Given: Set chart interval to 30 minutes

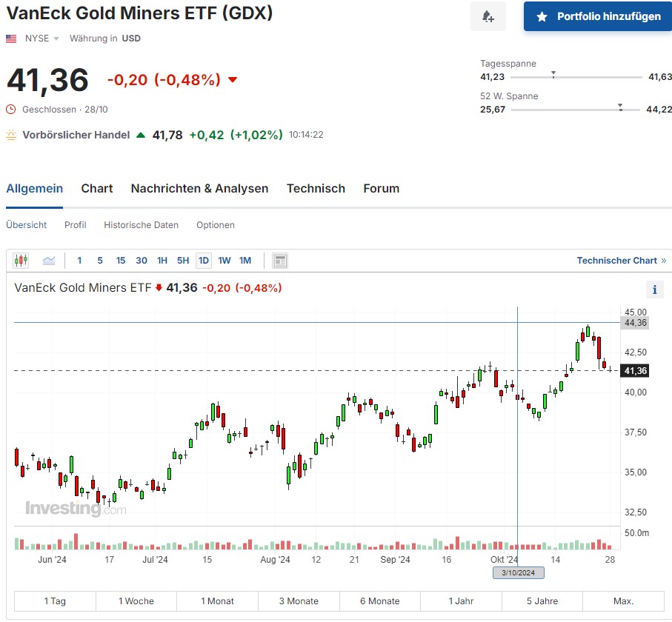Looking at the screenshot, I should point(142,261).
